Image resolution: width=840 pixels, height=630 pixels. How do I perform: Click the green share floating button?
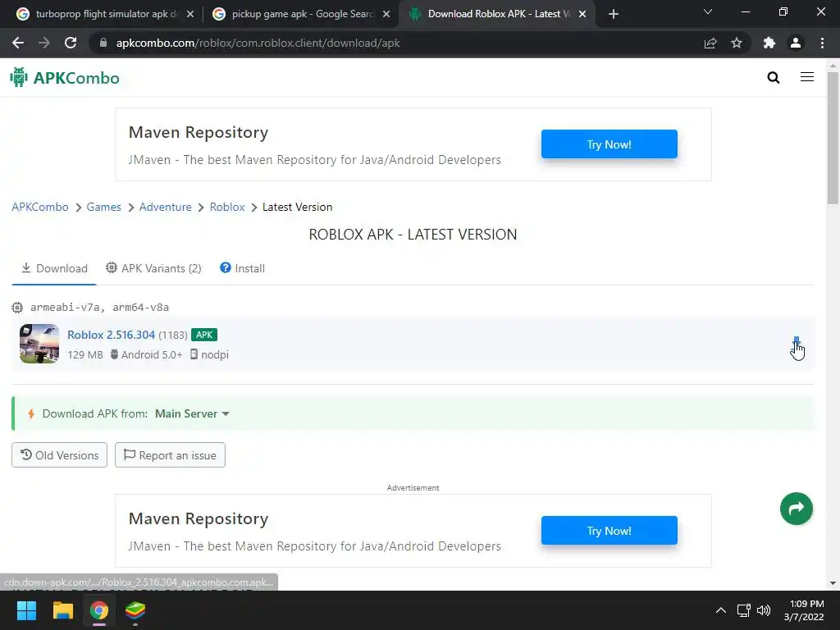(x=796, y=509)
